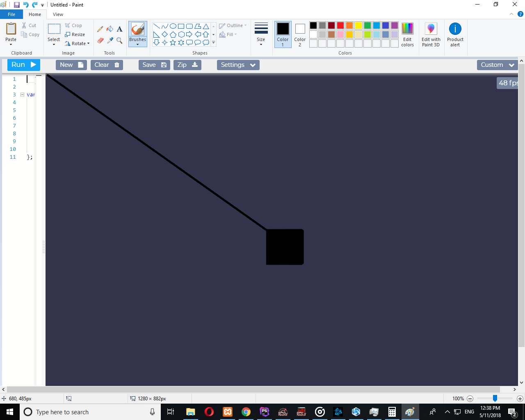Choose the Oval shape

(x=173, y=26)
